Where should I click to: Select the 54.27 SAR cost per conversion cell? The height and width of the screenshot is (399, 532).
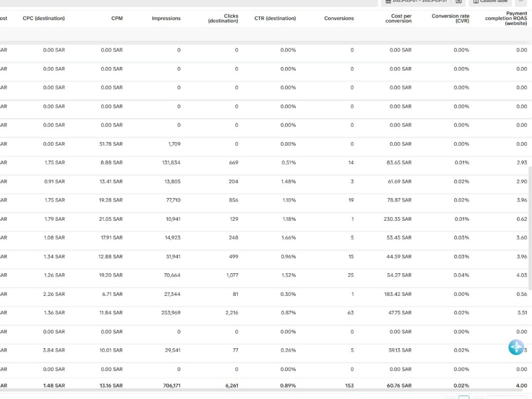(400, 276)
